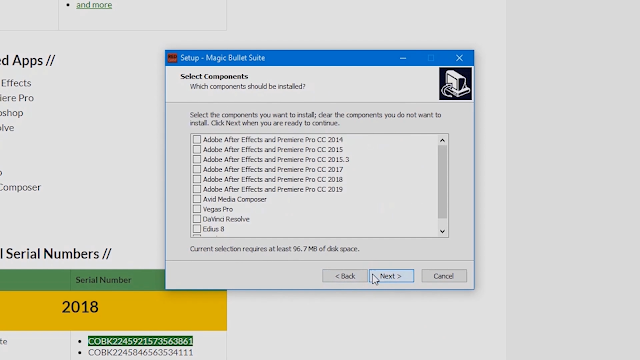Check Adobe After Effects and Premiere Pro CC 2014
640x360 pixels.
coord(197,140)
